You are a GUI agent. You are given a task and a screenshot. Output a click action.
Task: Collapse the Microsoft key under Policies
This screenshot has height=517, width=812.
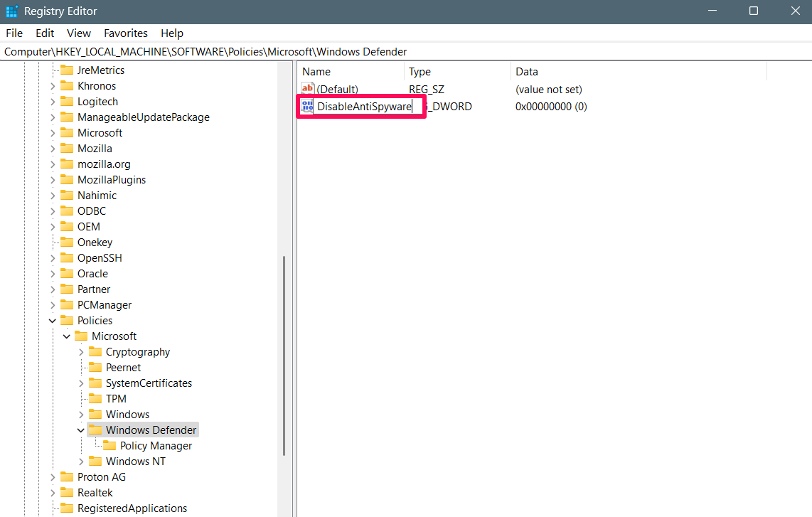66,336
